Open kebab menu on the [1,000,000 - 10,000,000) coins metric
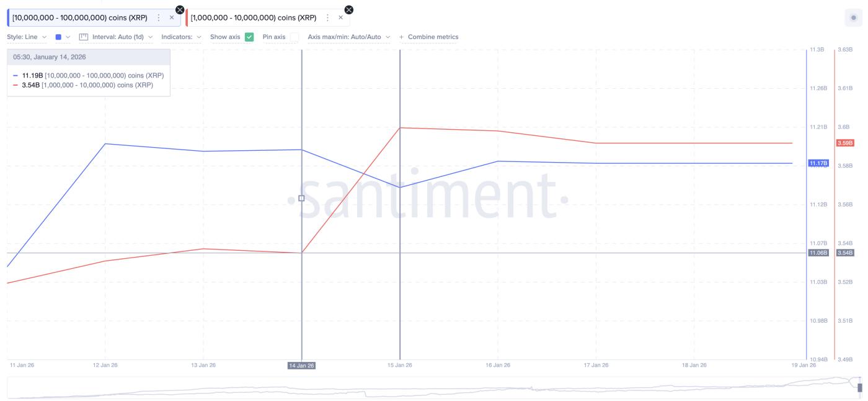 click(327, 17)
